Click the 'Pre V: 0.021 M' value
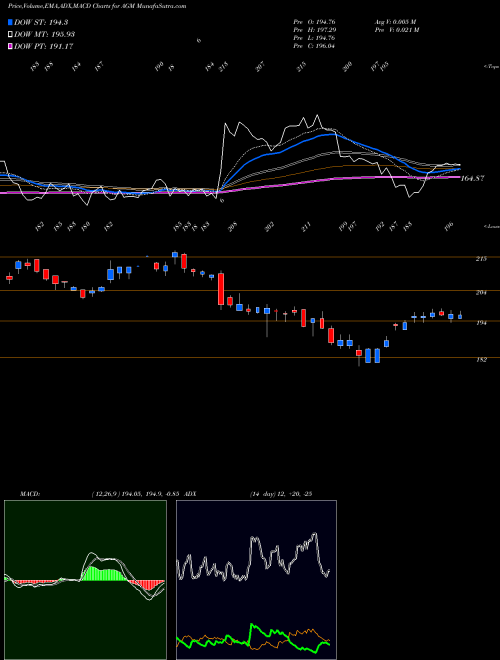 pyautogui.click(x=397, y=30)
